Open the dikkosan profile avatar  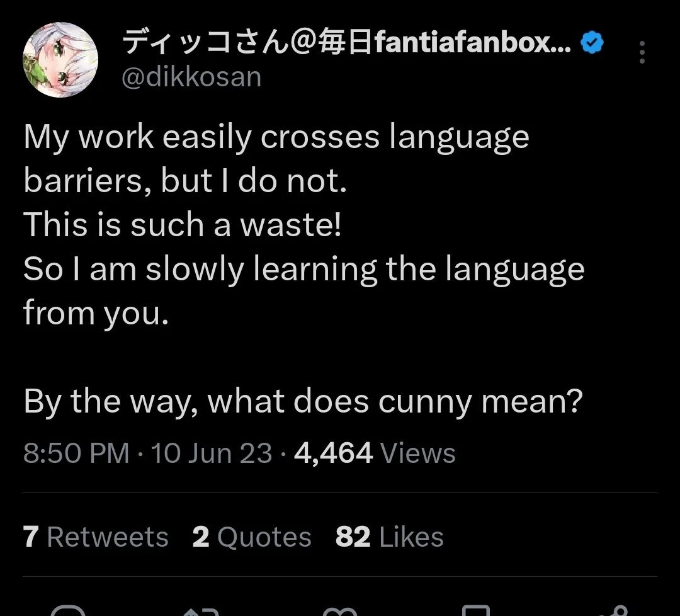(60, 60)
